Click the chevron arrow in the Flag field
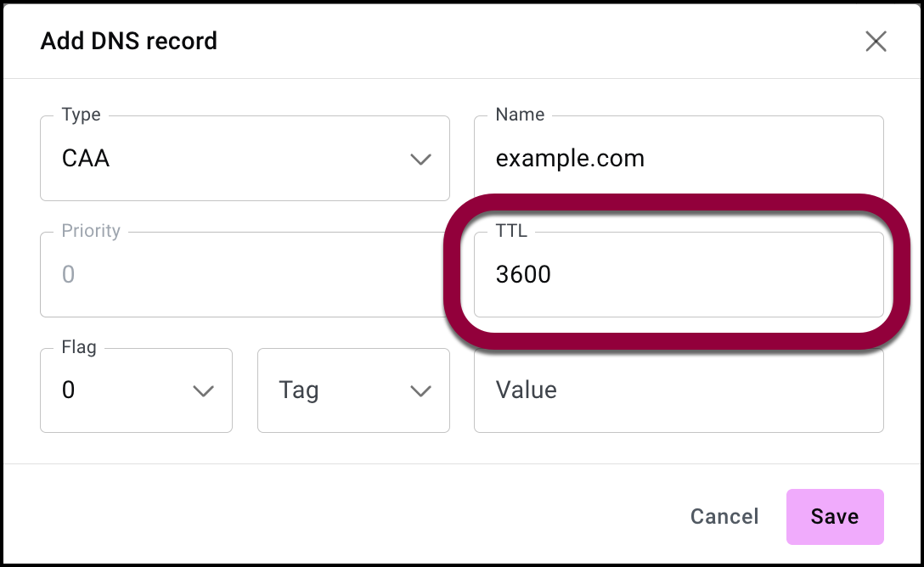This screenshot has height=567, width=924. point(203,390)
